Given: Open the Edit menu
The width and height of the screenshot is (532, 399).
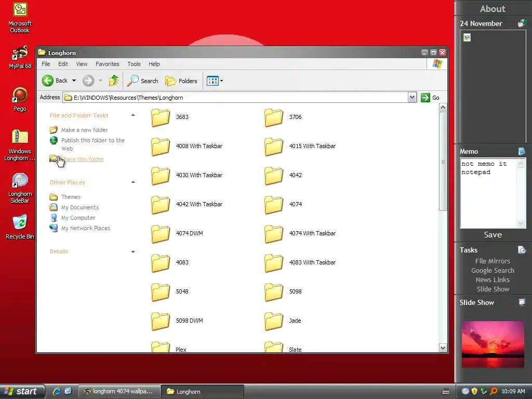Looking at the screenshot, I should tap(63, 64).
